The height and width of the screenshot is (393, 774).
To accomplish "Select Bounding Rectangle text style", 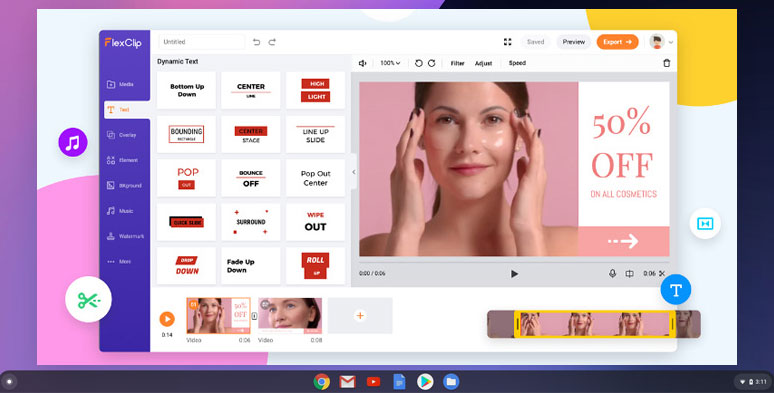I will click(187, 134).
